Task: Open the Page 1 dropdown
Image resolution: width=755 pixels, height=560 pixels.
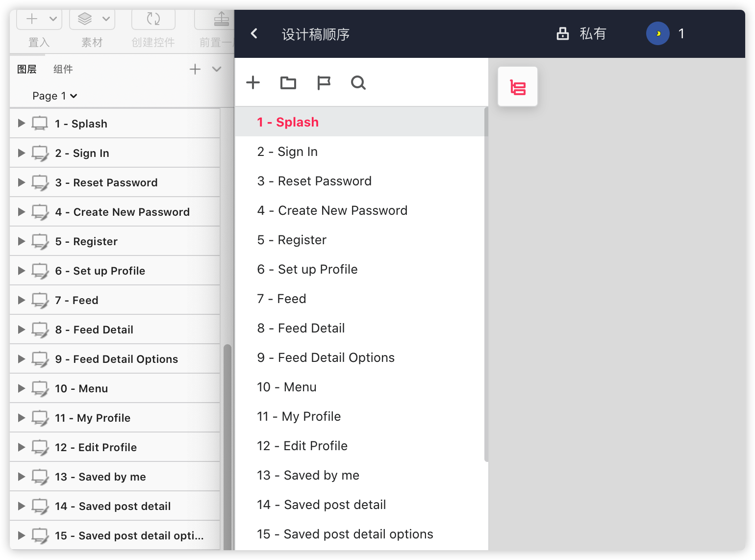Action: (x=55, y=96)
